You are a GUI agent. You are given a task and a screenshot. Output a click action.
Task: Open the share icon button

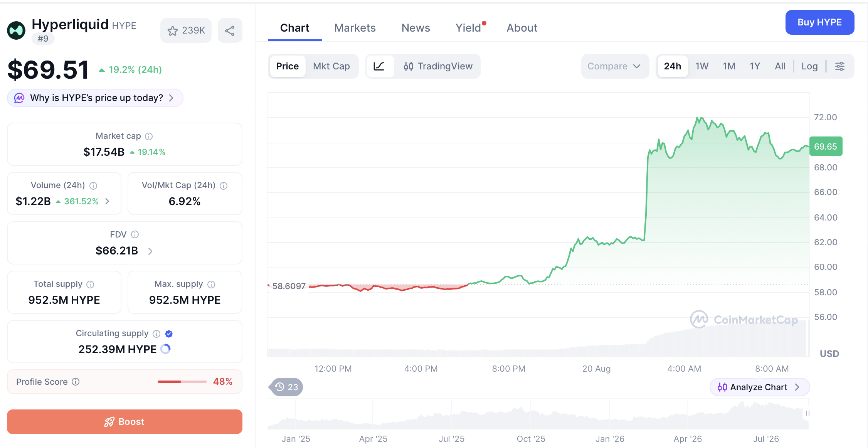pyautogui.click(x=230, y=30)
